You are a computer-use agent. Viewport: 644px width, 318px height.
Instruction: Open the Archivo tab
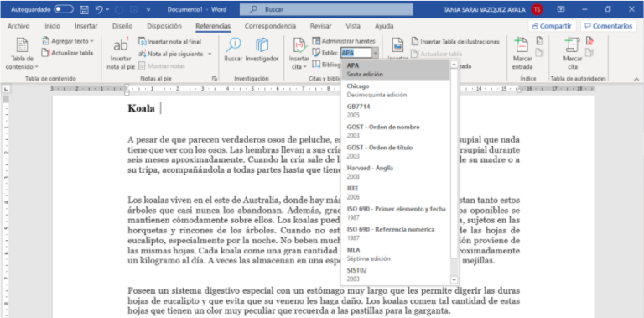(x=18, y=26)
